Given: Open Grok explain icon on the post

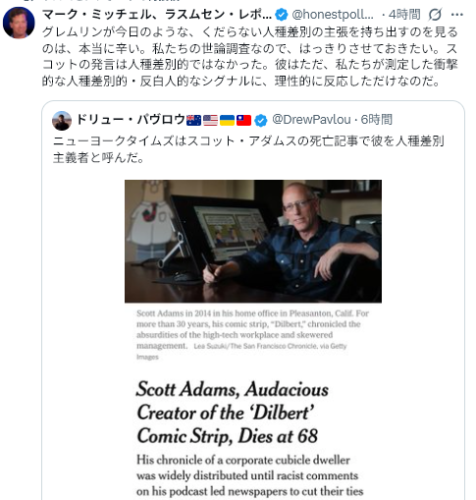Looking at the screenshot, I should tap(435, 15).
